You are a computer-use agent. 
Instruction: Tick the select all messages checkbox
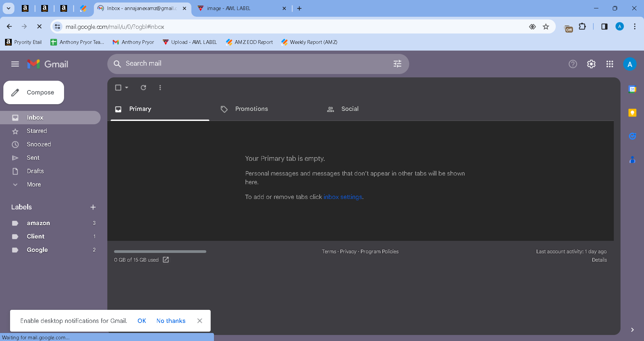coord(118,87)
